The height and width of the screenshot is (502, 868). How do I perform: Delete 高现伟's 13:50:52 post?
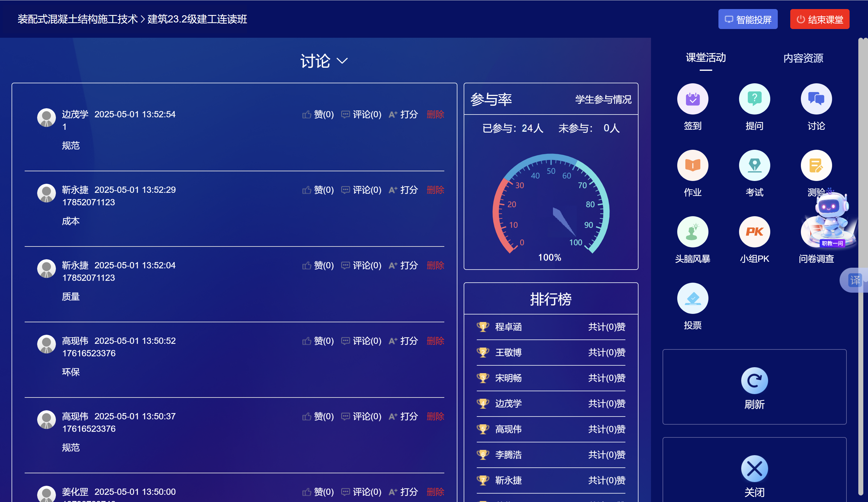click(x=435, y=341)
